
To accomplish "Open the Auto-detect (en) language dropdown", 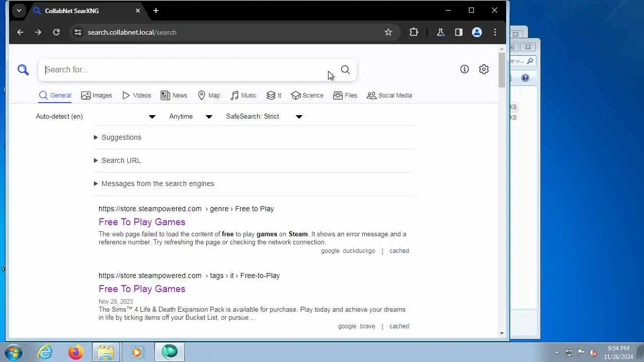I will 96,116.
